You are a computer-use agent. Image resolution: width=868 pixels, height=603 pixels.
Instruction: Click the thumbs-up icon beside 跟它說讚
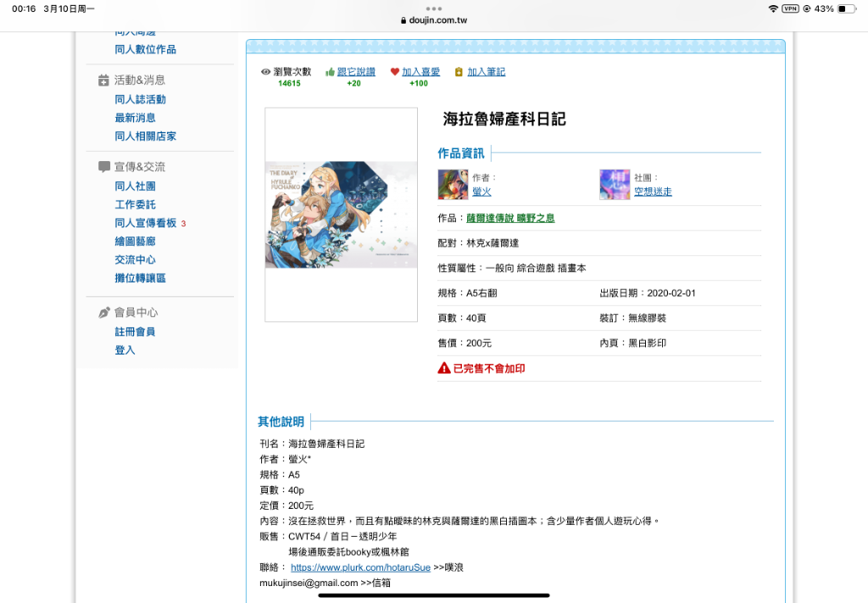331,72
